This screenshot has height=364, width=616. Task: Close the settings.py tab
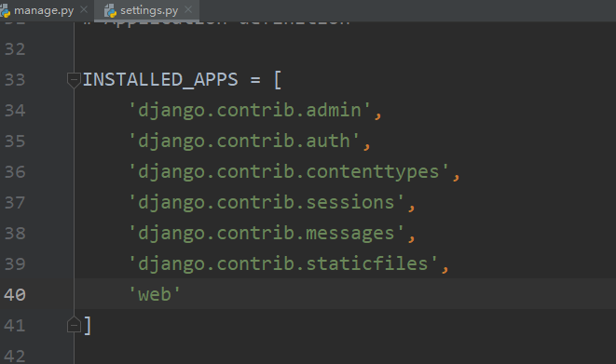coord(188,9)
